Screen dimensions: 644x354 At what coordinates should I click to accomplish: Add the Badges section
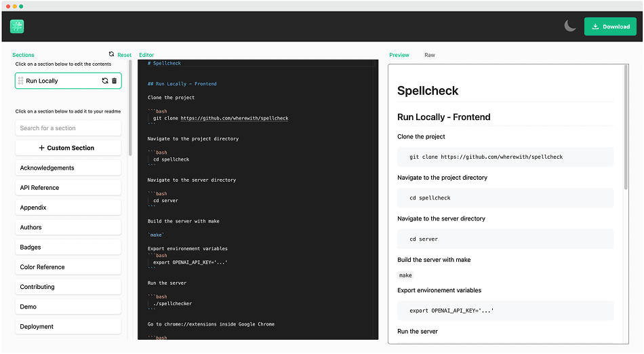[68, 248]
